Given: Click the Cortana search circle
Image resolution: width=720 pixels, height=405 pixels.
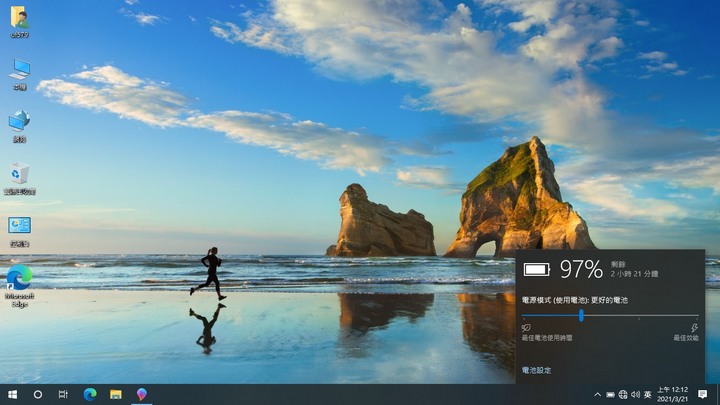Looking at the screenshot, I should coord(38,394).
